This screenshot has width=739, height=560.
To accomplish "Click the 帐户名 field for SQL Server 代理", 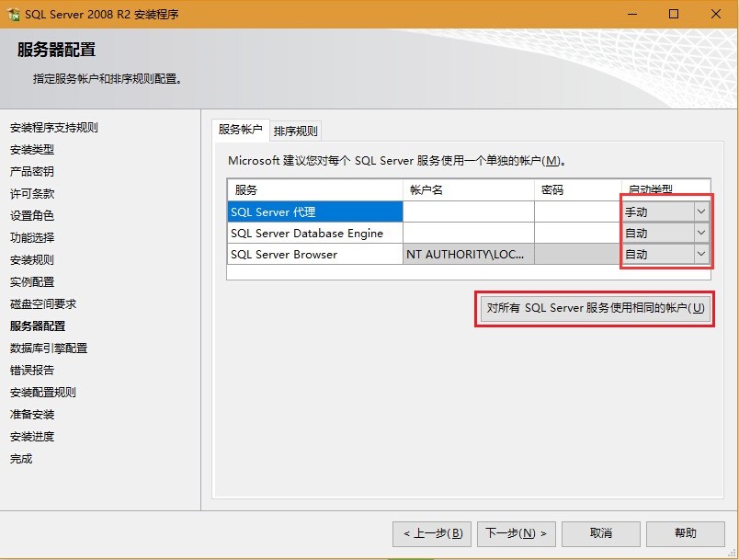I will (x=469, y=211).
